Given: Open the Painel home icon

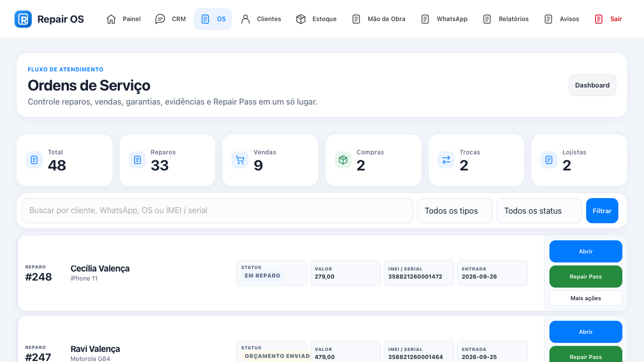Looking at the screenshot, I should (111, 19).
